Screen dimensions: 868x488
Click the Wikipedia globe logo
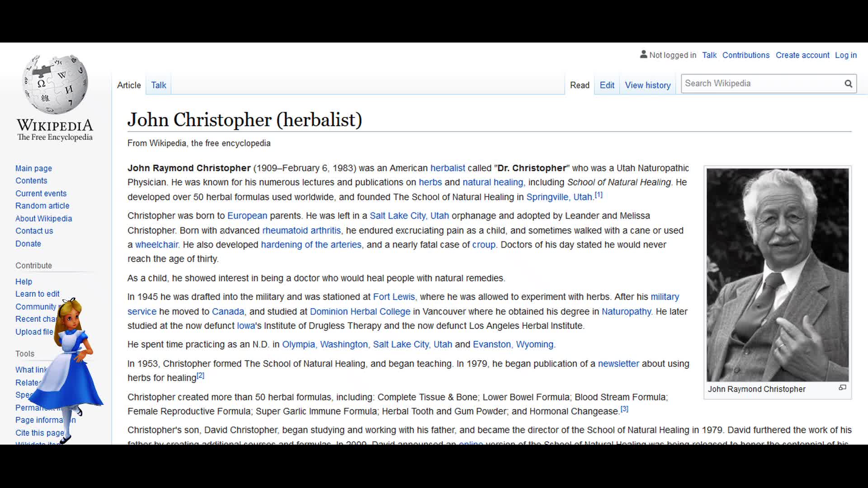[55, 84]
